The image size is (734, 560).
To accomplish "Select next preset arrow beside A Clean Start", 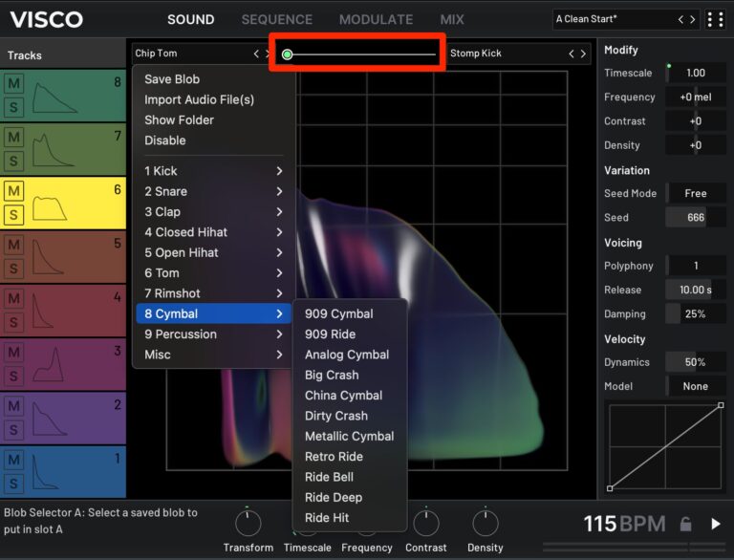I will [692, 19].
